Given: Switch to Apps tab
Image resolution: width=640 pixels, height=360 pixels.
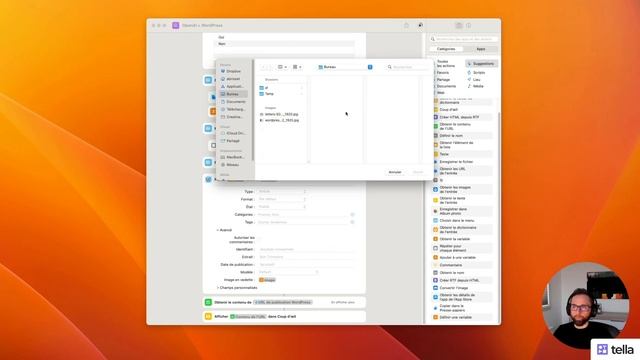Looking at the screenshot, I should pos(481,49).
